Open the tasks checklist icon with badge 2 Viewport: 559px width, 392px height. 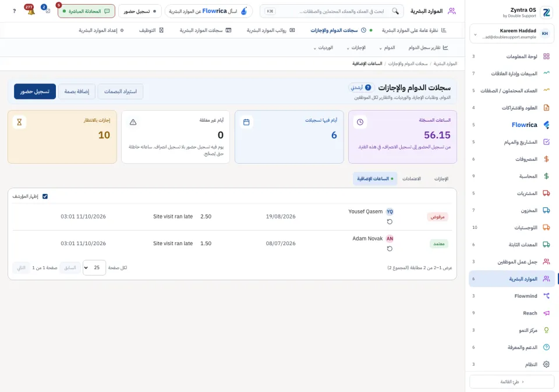tap(47, 10)
